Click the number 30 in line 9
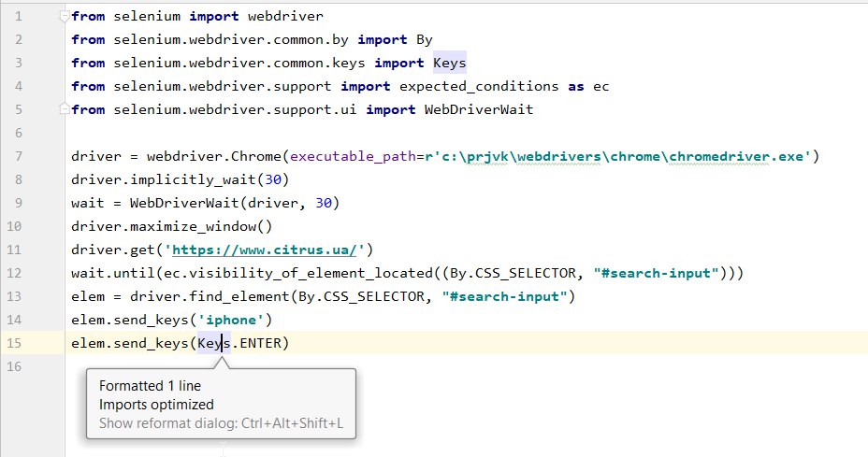The image size is (868, 457). (324, 203)
